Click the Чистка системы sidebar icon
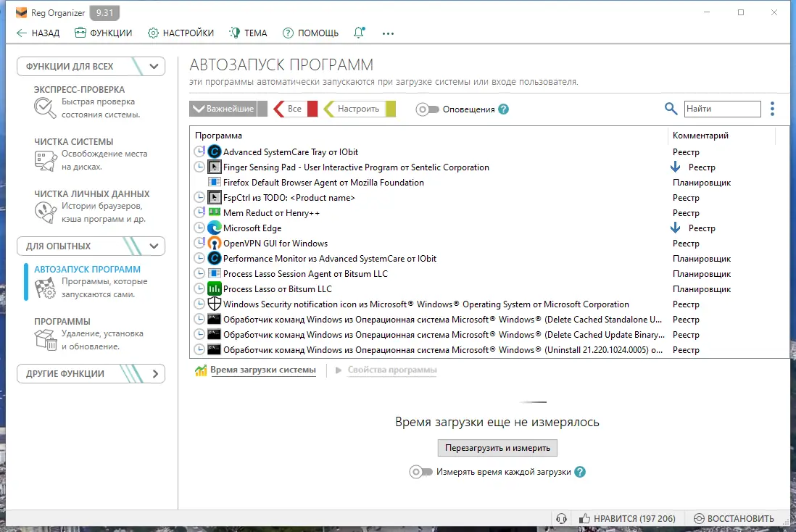The width and height of the screenshot is (796, 532). (45, 160)
